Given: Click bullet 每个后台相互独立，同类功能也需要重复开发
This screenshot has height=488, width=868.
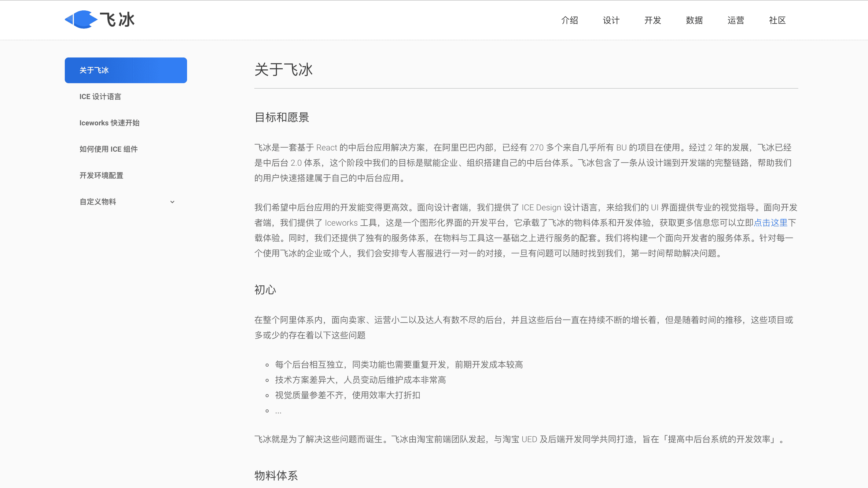Looking at the screenshot, I should pos(399,365).
